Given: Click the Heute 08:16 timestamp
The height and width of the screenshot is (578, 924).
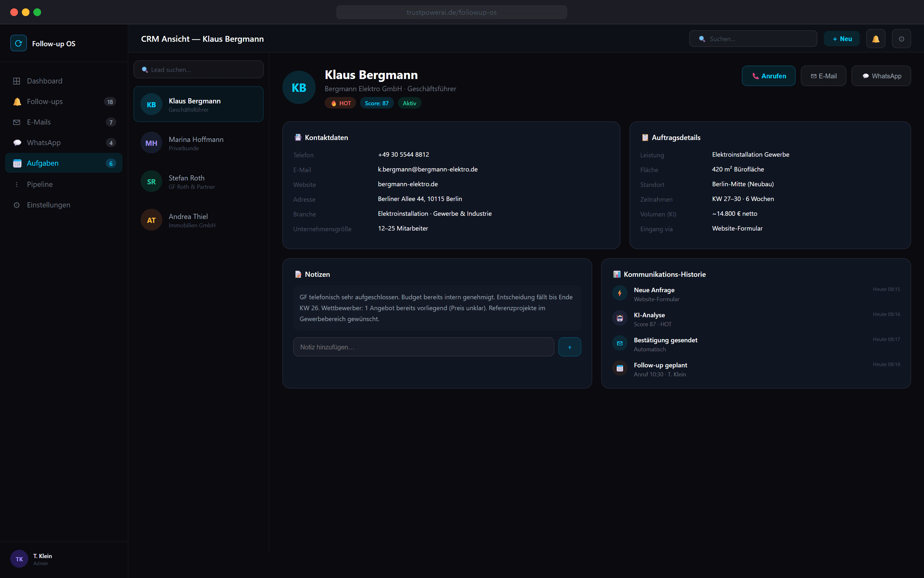Looking at the screenshot, I should coord(886,314).
